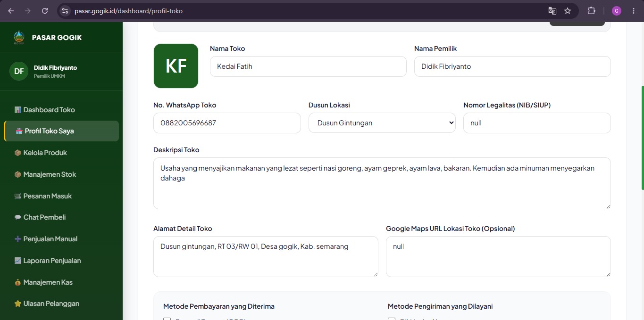The width and height of the screenshot is (644, 320).
Task: Click the money bag icon beside Manajemen Kas
Action: (x=18, y=282)
